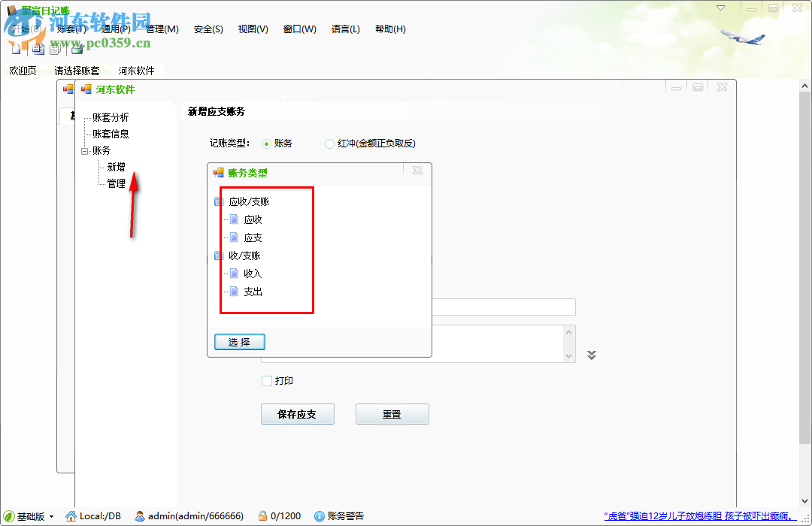Select the 红冲(金额正负取反) radio button
The image size is (812, 526).
pyautogui.click(x=328, y=143)
